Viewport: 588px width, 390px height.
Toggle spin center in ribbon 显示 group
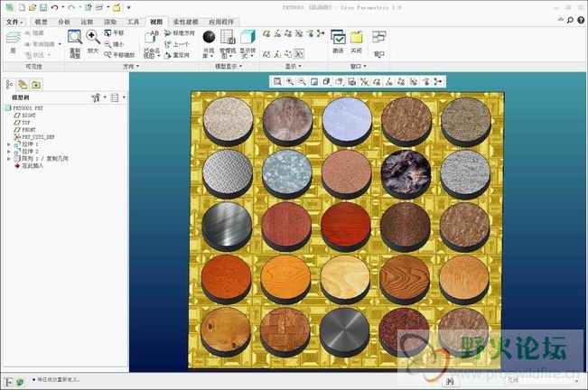(x=321, y=33)
